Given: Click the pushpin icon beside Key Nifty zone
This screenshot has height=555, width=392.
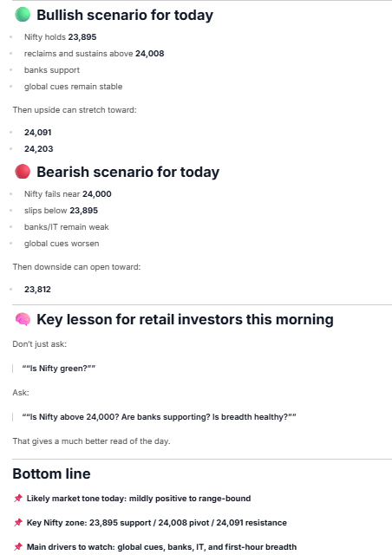Looking at the screenshot, I should click(18, 523).
